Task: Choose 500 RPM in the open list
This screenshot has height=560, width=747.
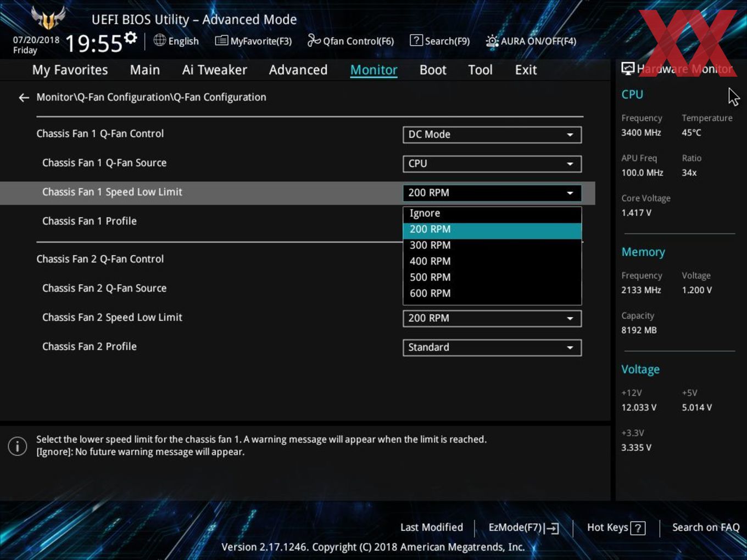Action: 492,277
